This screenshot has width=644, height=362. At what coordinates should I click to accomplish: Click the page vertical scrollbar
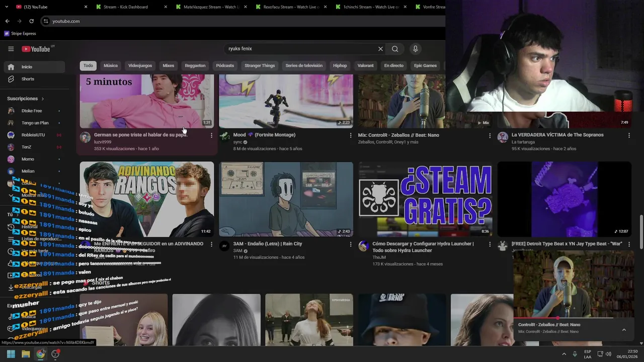(x=641, y=231)
